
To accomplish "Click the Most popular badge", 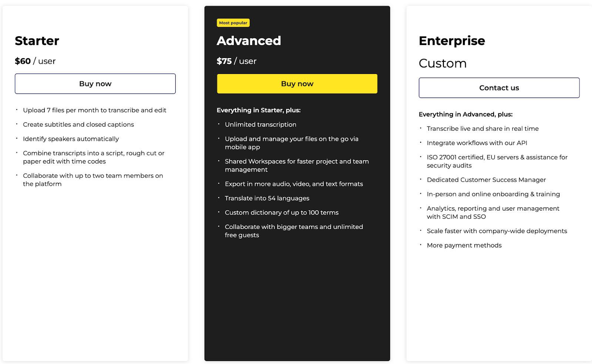I will (x=233, y=23).
